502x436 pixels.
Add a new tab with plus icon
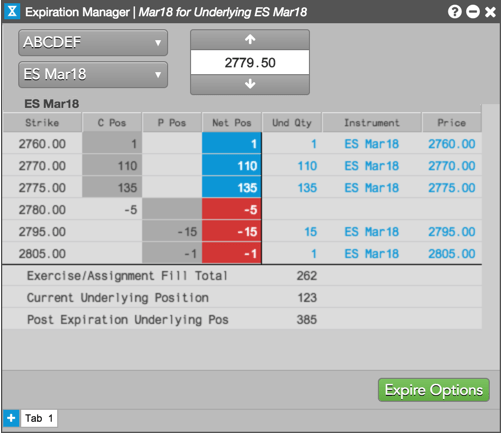pyautogui.click(x=11, y=418)
